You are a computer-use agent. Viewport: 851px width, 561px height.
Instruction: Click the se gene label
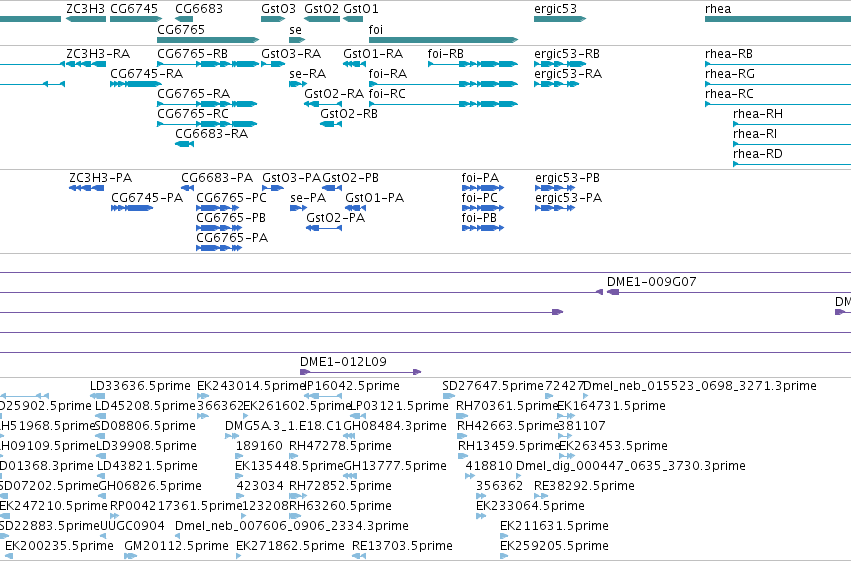[295, 29]
